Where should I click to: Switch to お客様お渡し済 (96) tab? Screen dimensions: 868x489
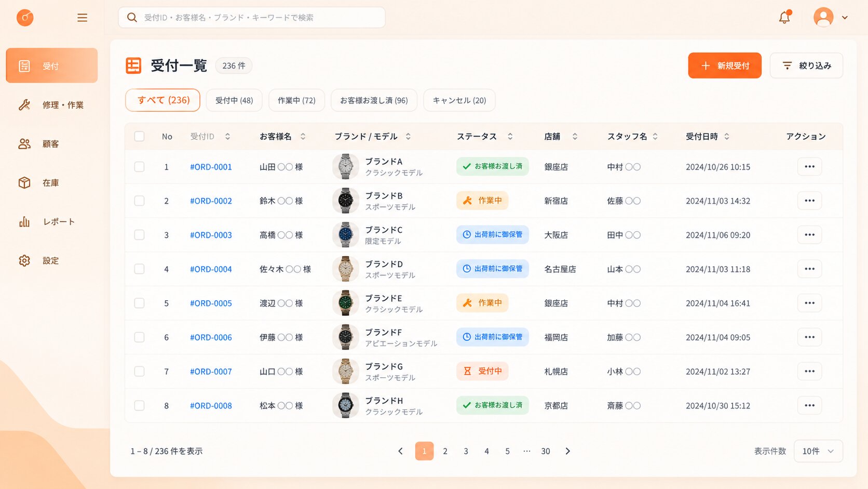374,100
